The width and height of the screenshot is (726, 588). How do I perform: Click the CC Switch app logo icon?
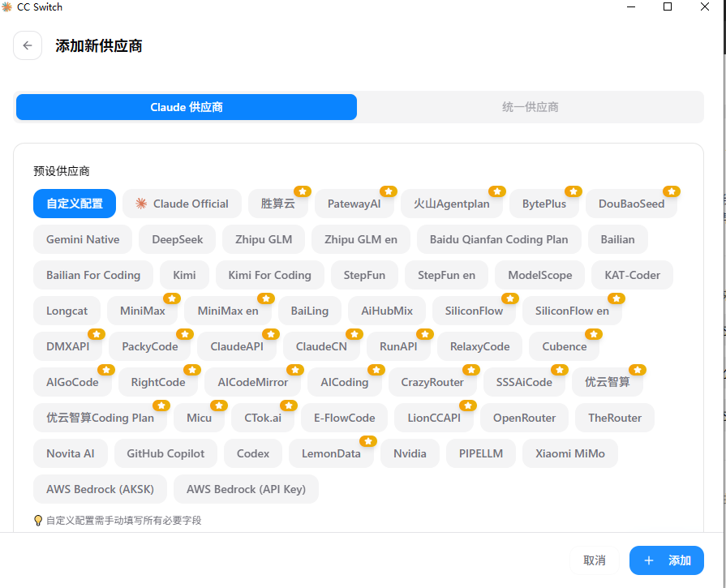tap(6, 7)
